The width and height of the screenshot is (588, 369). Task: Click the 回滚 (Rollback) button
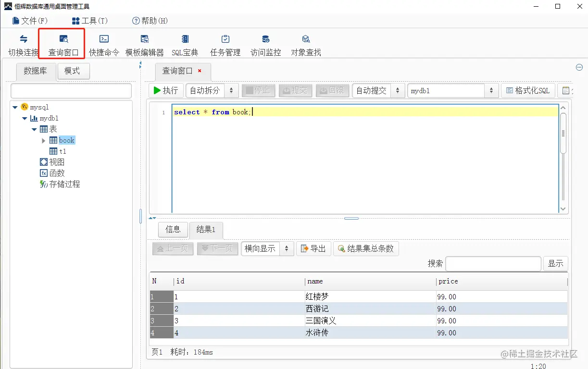pos(332,90)
